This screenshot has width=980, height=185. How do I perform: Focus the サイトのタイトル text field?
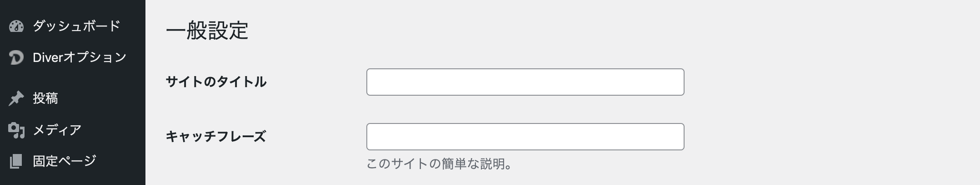pos(525,82)
